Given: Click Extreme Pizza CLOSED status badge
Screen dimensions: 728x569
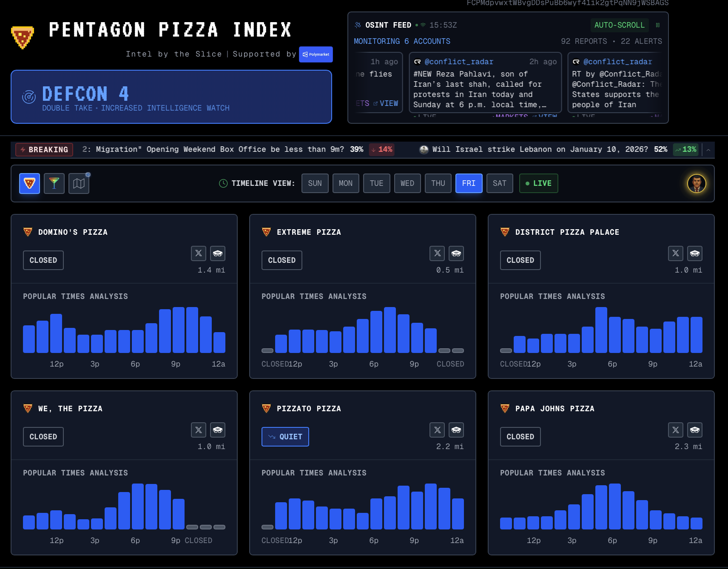Looking at the screenshot, I should (x=282, y=260).
